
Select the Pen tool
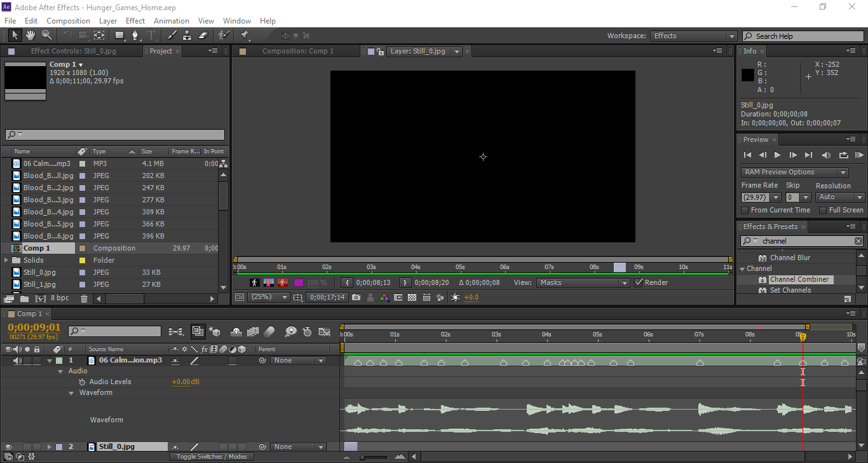pyautogui.click(x=135, y=36)
